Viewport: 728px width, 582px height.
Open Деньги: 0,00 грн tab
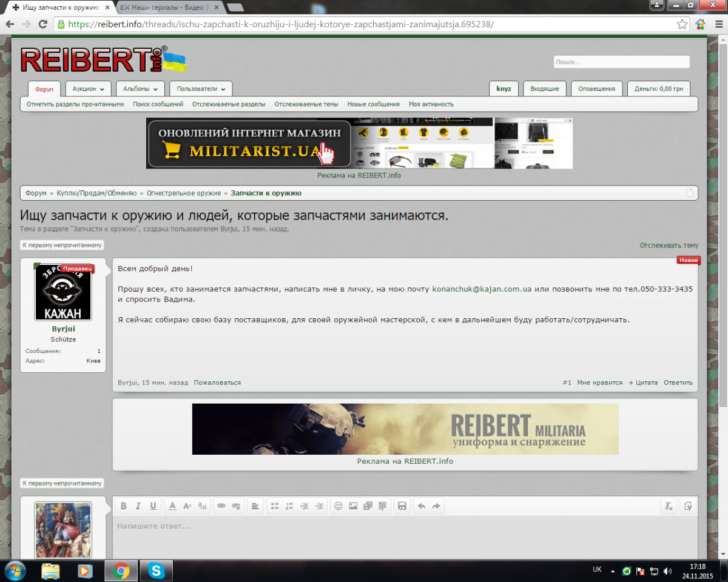[659, 89]
